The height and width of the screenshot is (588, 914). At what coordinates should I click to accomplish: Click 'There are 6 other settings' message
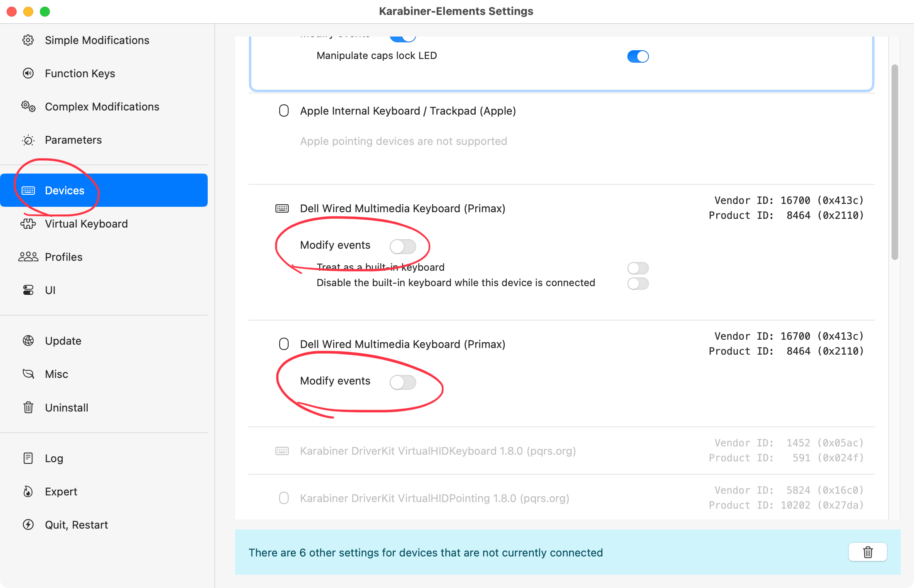coord(426,553)
